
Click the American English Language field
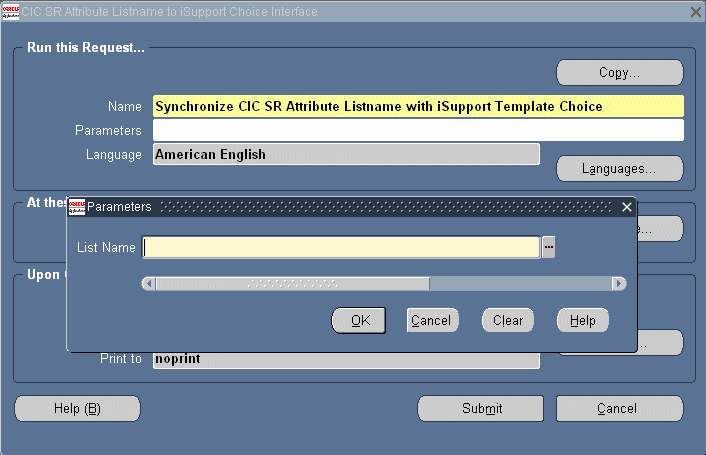coord(346,154)
